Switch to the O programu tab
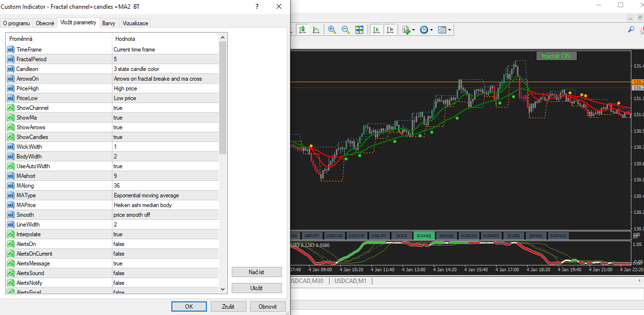 point(17,23)
